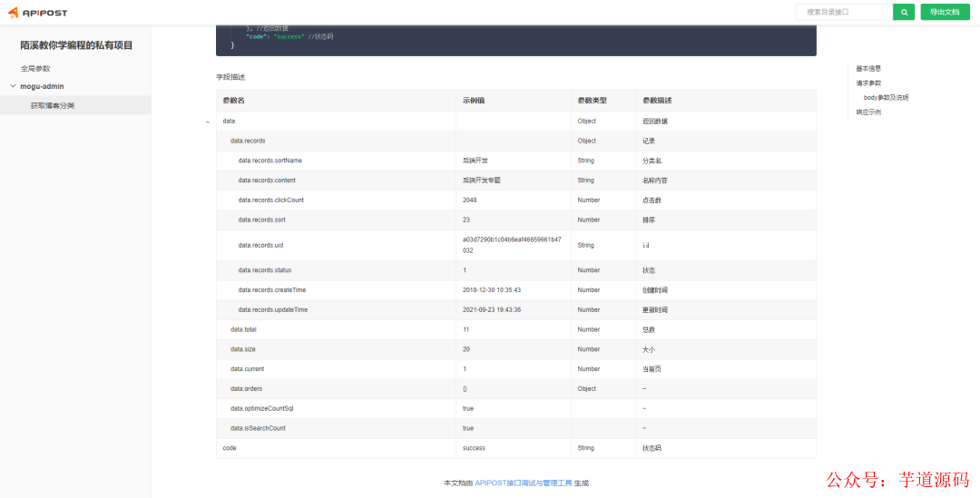This screenshot has height=498, width=980.
Task: Click the example value 2021-09-23 19:43:36
Action: coord(492,310)
